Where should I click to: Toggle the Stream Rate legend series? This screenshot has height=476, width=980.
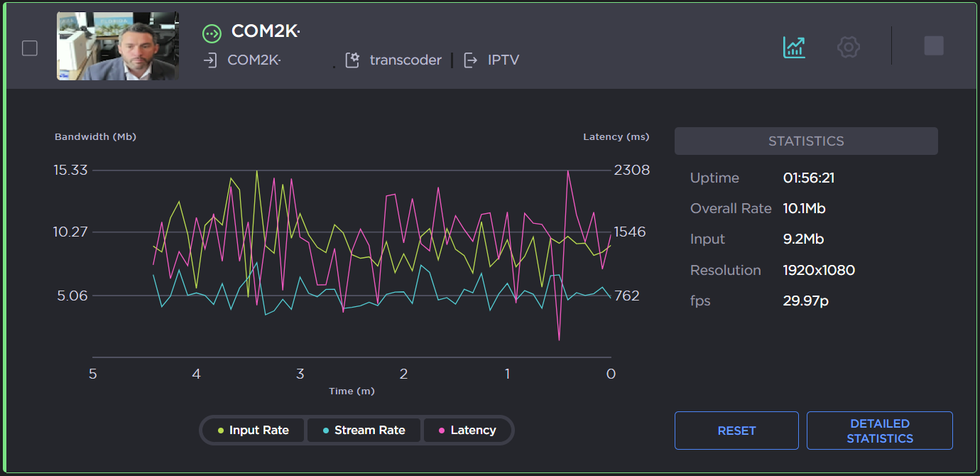pyautogui.click(x=364, y=430)
